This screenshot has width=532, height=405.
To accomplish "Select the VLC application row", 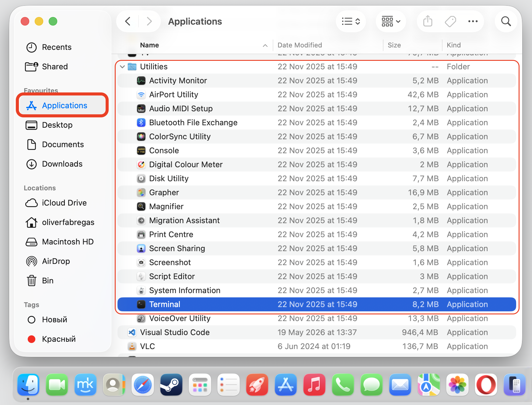I will (x=317, y=346).
